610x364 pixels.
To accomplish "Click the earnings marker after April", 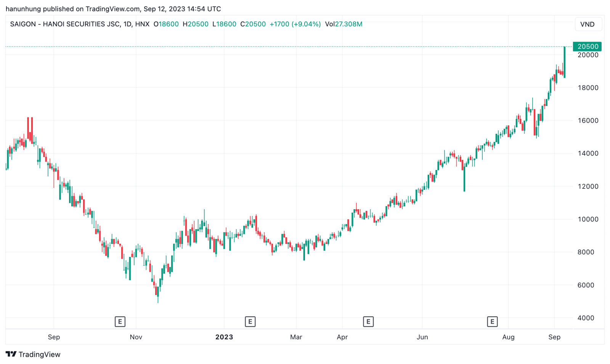I will (x=368, y=322).
